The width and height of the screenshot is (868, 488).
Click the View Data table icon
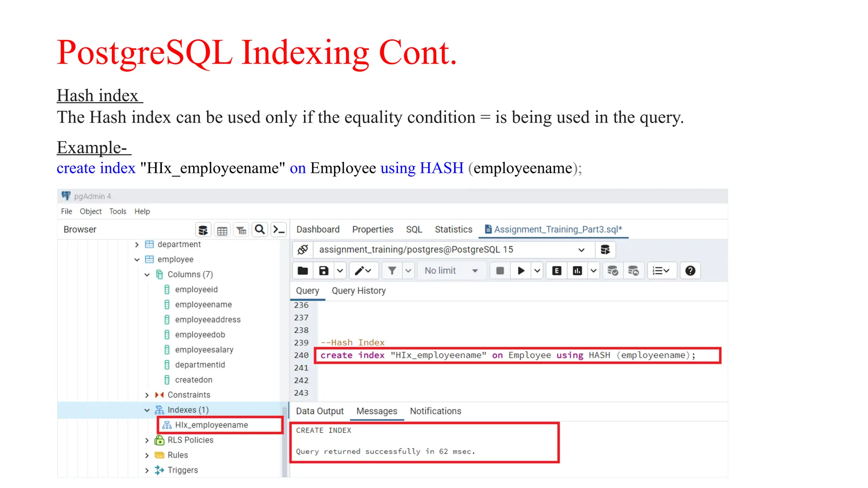pos(222,230)
